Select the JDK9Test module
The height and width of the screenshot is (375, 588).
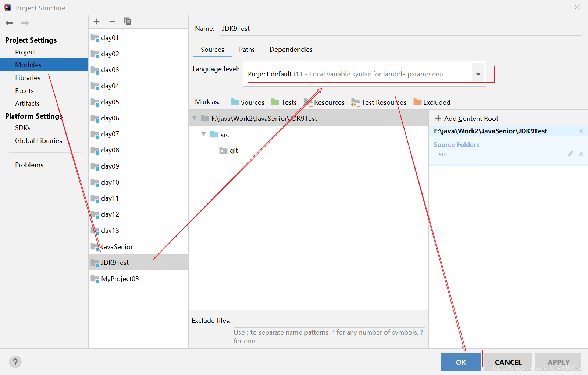138,263
